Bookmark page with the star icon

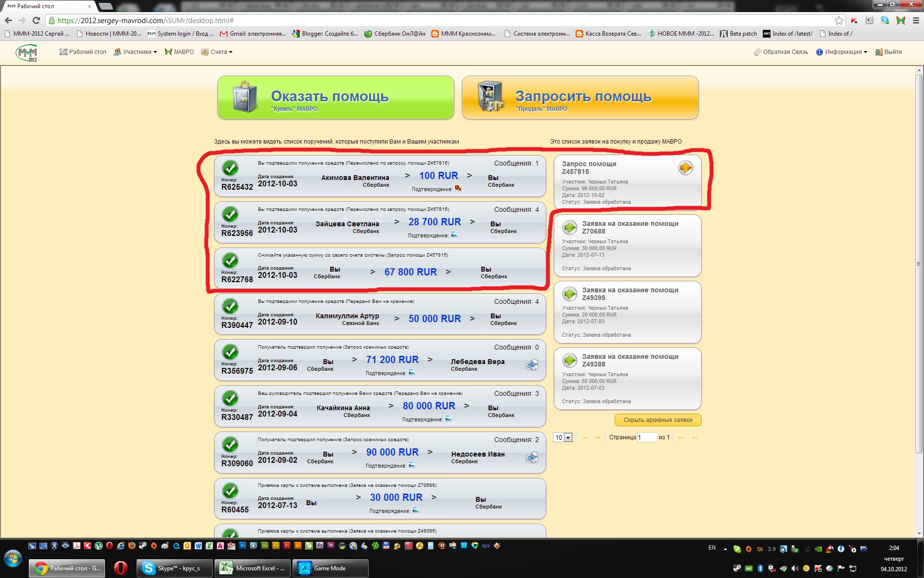(x=839, y=20)
